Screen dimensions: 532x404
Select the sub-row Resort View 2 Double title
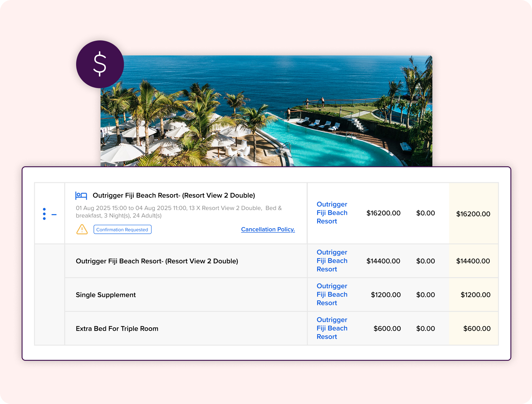[157, 261]
